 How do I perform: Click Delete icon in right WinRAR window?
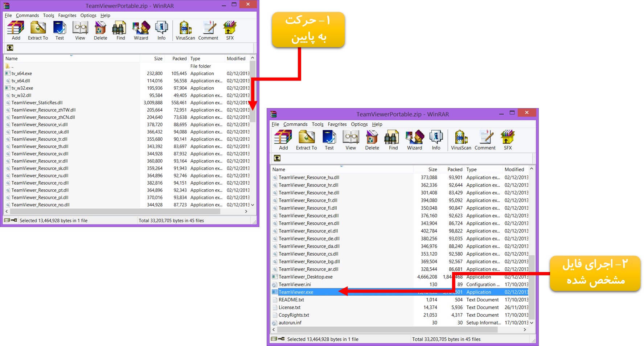(x=372, y=140)
